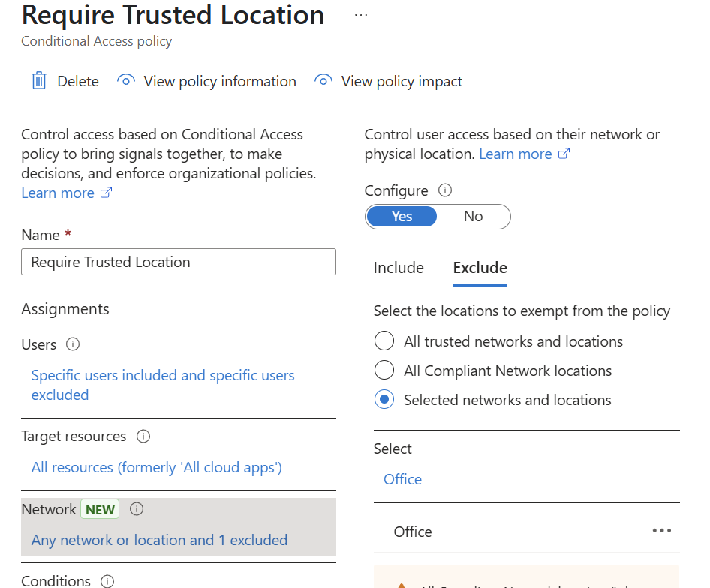This screenshot has height=588, width=710.
Task: Open All resources target resources link
Action: pos(156,467)
